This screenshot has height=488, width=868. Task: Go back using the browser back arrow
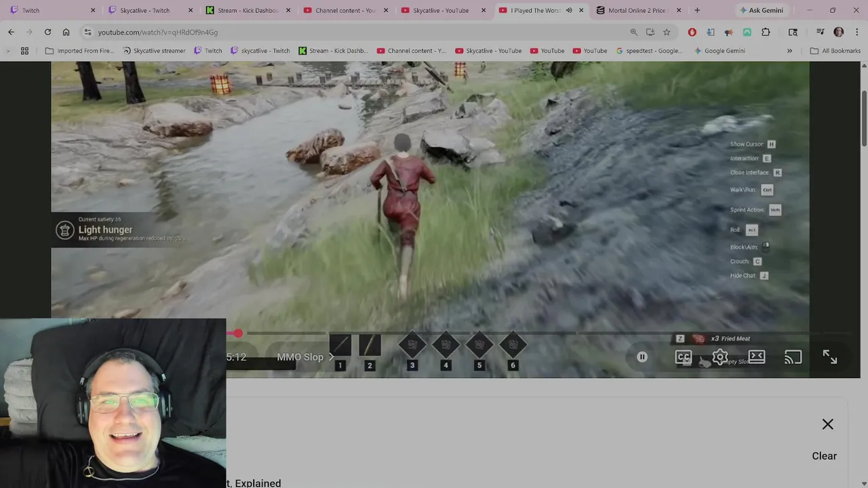(11, 32)
